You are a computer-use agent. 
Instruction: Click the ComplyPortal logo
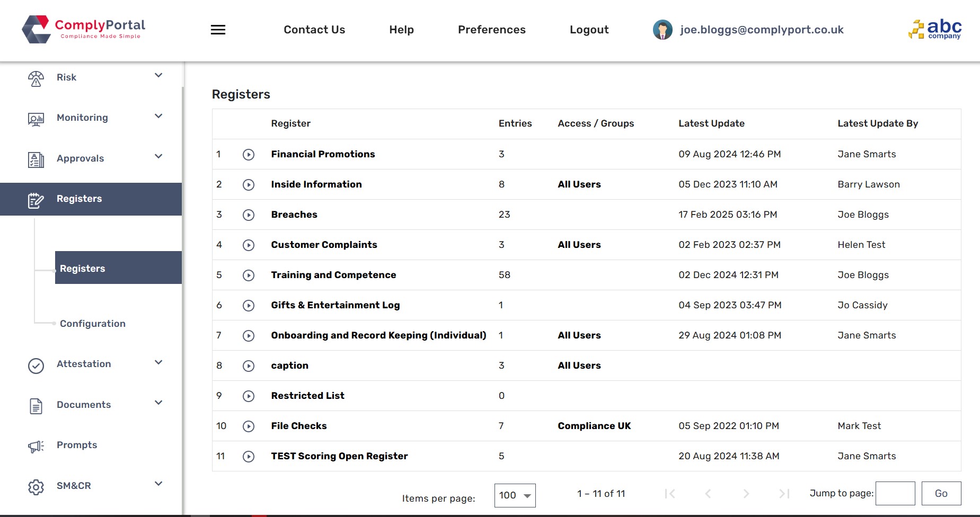click(x=84, y=29)
